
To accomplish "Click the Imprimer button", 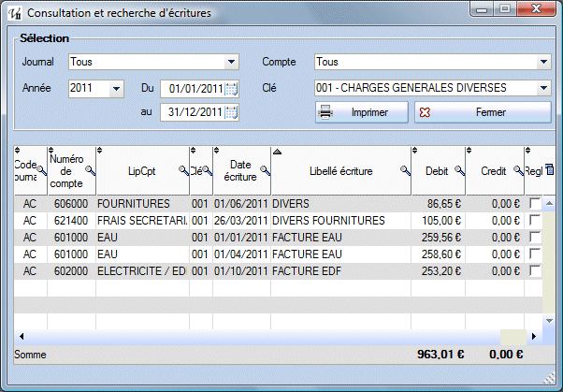I will click(x=361, y=112).
